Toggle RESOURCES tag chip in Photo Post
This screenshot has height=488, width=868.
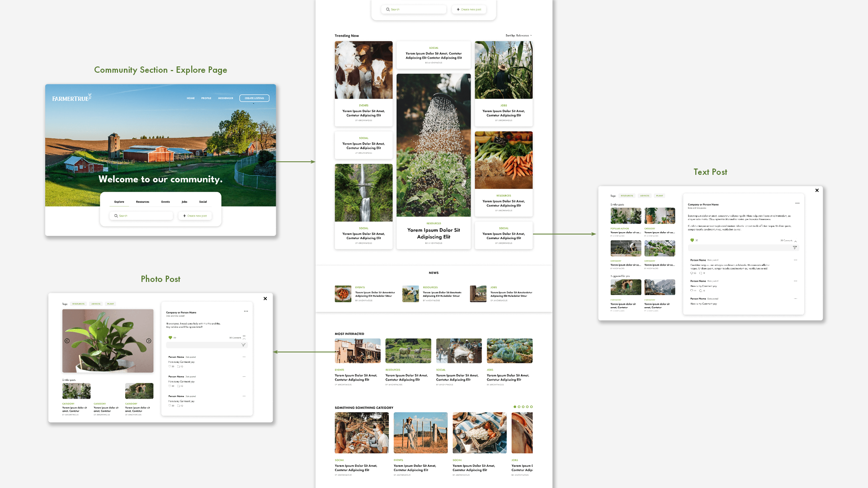pos(78,304)
